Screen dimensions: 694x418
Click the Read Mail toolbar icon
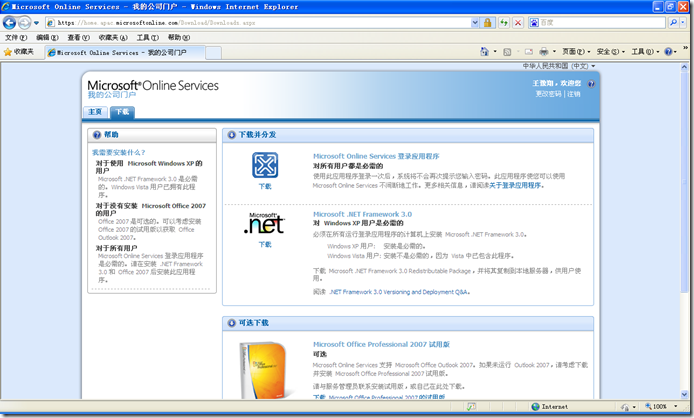coord(529,52)
